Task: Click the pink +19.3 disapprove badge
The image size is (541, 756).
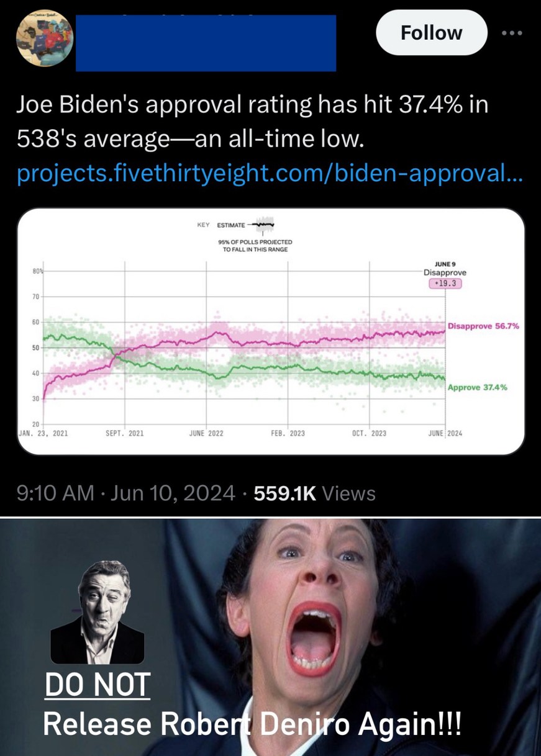Action: point(445,283)
